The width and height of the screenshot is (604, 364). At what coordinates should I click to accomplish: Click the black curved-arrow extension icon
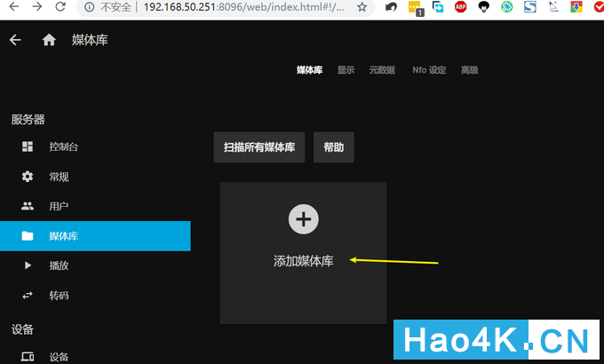pyautogui.click(x=392, y=7)
